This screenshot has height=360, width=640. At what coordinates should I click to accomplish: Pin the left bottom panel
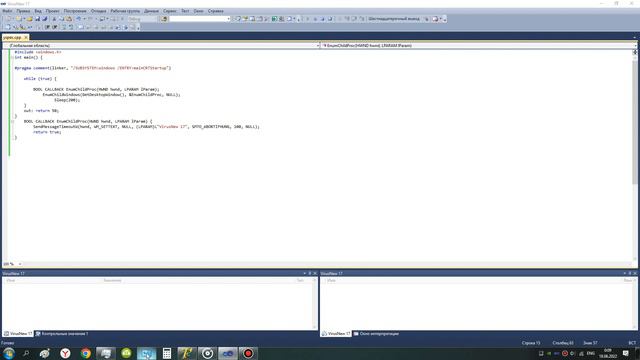pos(310,273)
